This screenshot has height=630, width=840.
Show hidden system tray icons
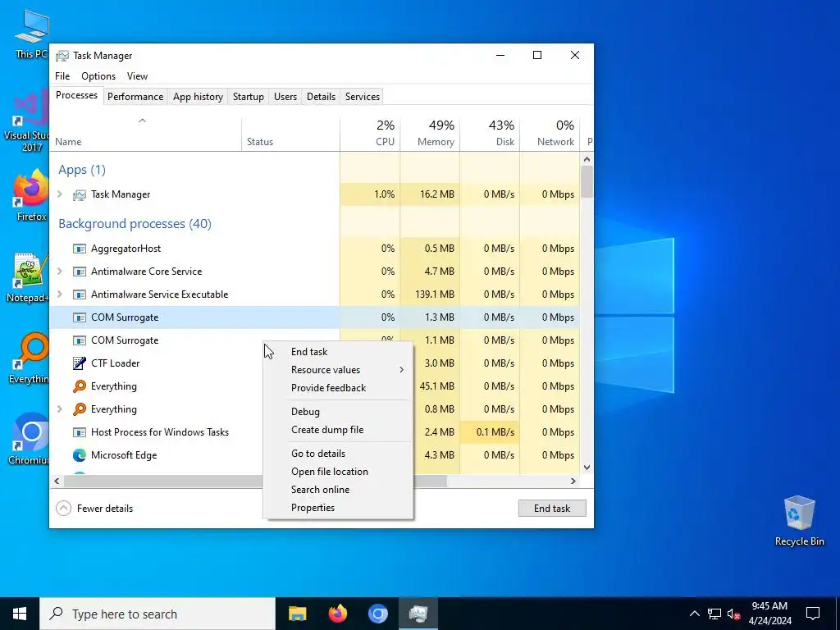694,614
